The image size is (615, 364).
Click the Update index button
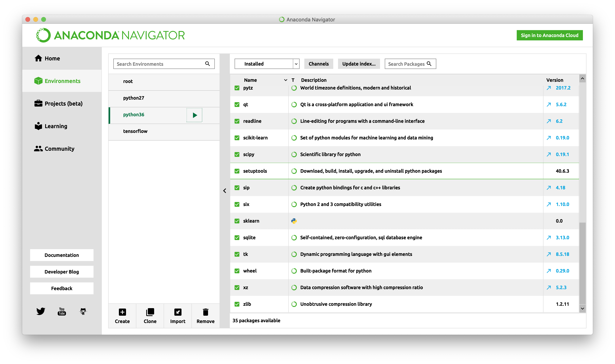[x=359, y=64]
